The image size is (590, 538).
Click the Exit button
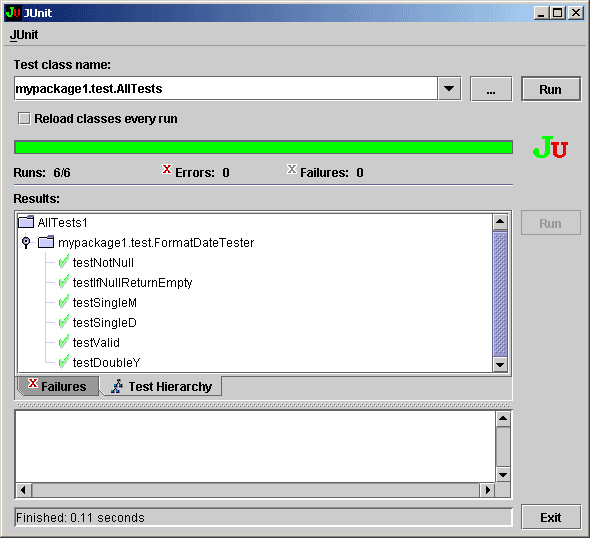point(550,518)
